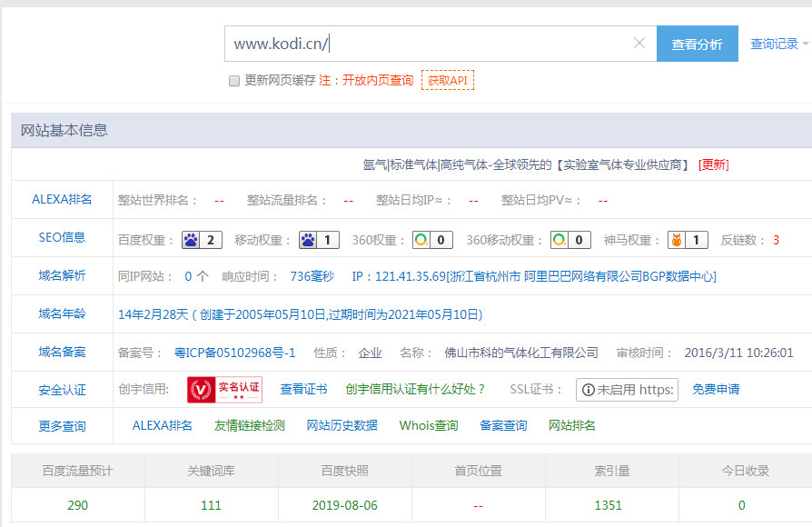Open the 网站历史数据 link
This screenshot has width=812, height=527.
point(342,425)
